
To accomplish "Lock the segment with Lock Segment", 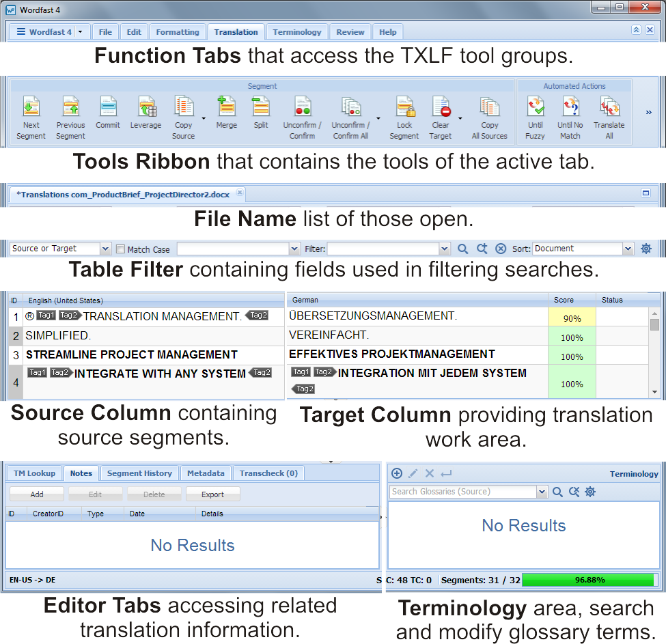I will click(404, 117).
